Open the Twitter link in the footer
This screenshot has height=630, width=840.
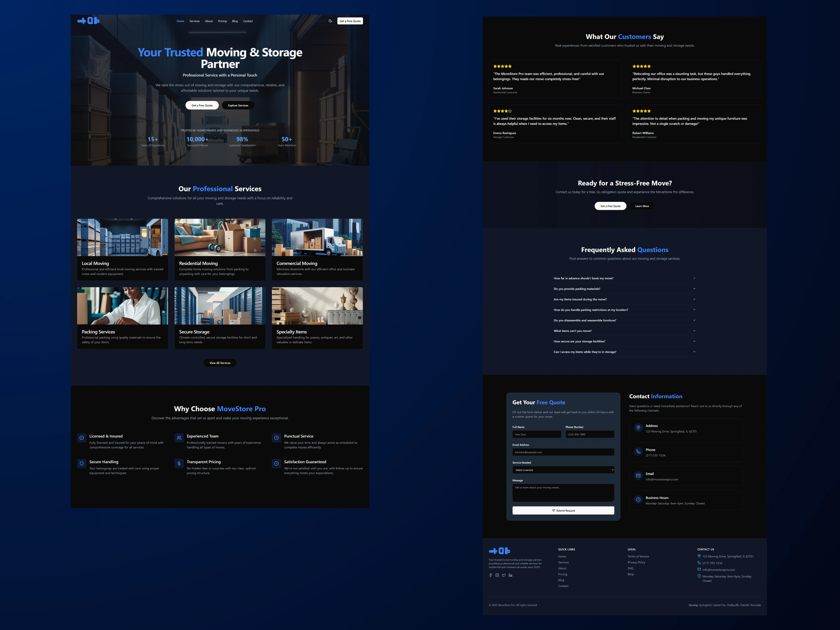(x=504, y=575)
